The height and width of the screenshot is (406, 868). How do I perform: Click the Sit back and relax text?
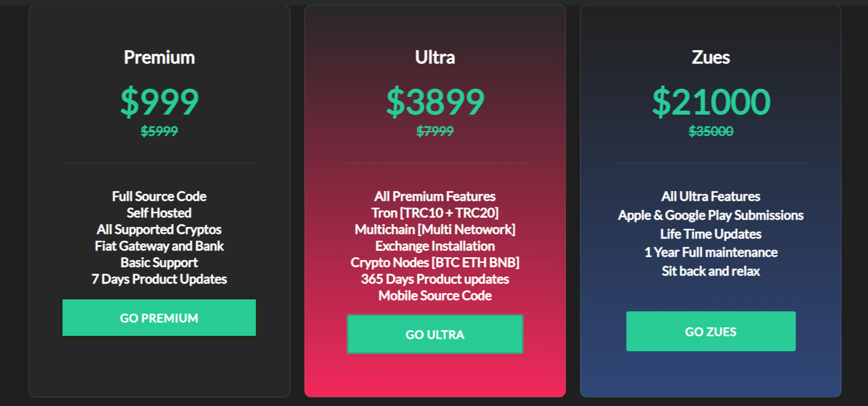[x=710, y=271]
